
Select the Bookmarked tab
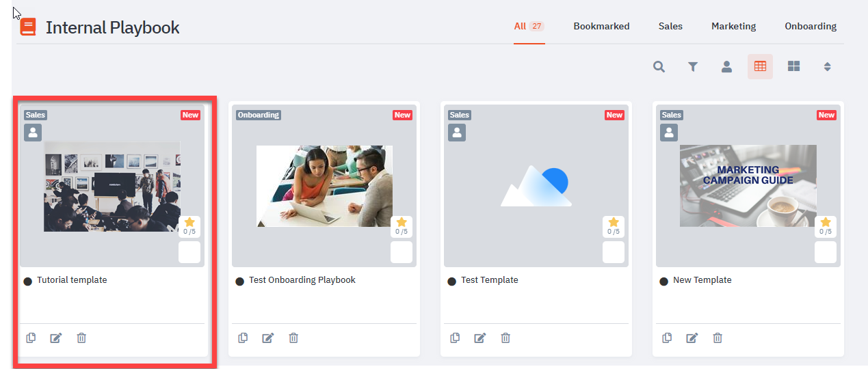click(x=601, y=26)
